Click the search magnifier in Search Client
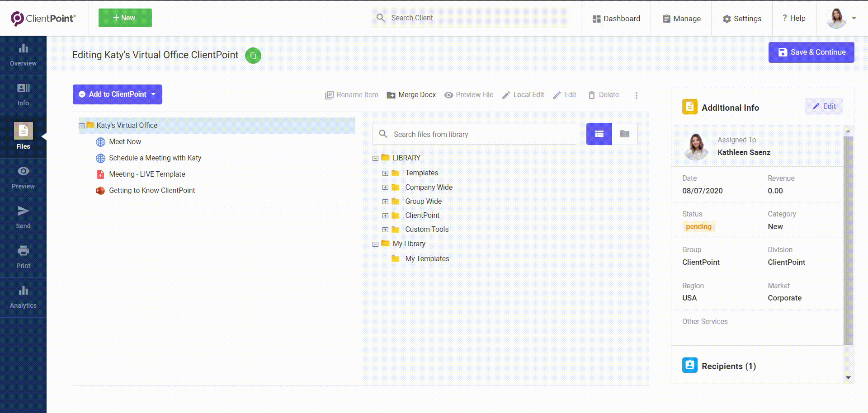Viewport: 868px width, 413px height. pos(381,18)
